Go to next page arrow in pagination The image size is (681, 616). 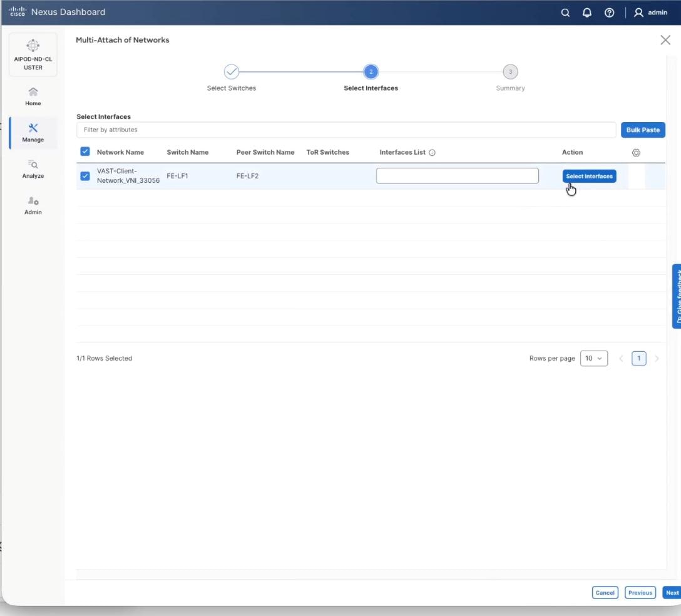click(657, 359)
